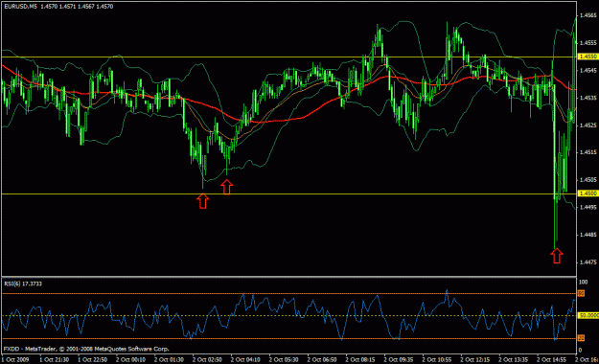Click the 2 Oct 04:10 time label
This screenshot has height=364, width=599.
[x=245, y=359]
